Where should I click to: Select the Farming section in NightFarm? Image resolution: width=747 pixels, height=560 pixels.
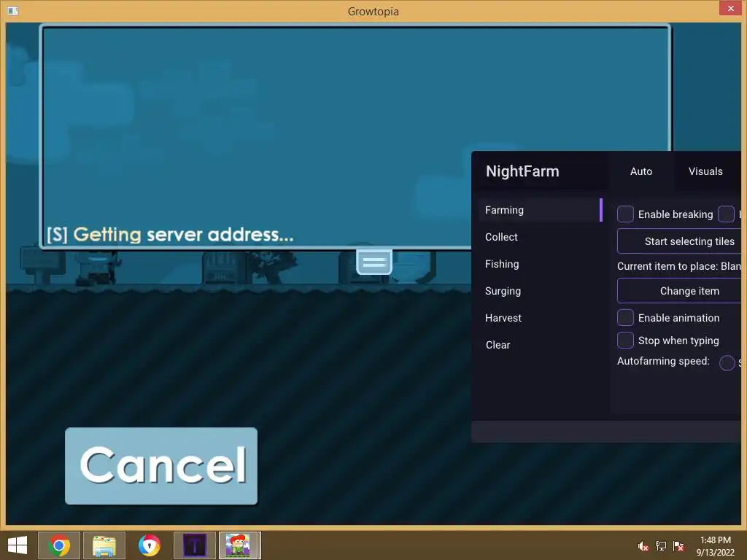pyautogui.click(x=541, y=210)
